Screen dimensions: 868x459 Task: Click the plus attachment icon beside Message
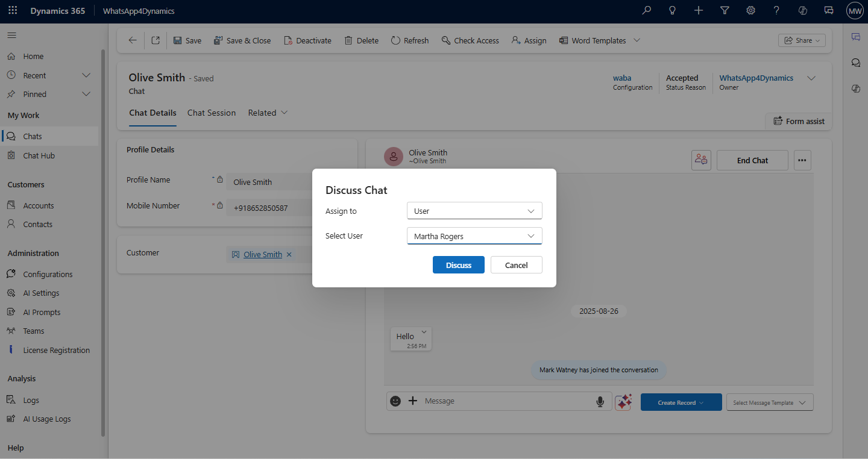413,401
